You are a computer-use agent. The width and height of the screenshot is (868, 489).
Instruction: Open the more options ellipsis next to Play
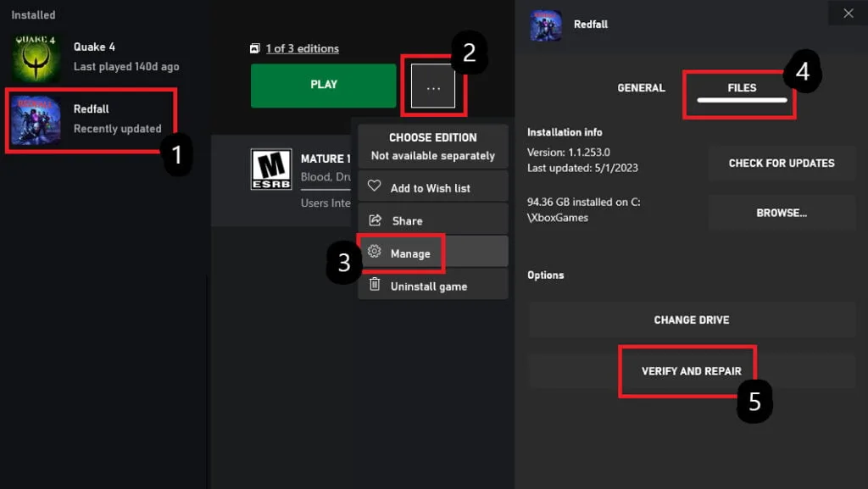[433, 85]
